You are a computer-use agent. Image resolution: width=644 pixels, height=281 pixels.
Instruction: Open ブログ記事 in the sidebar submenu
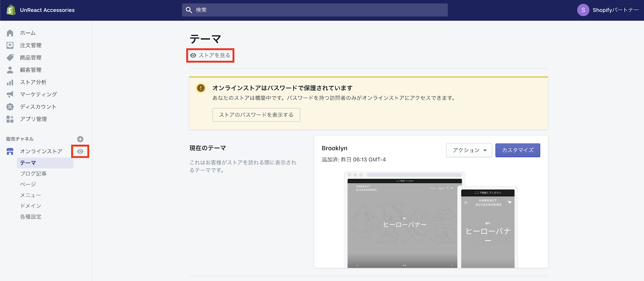point(33,174)
